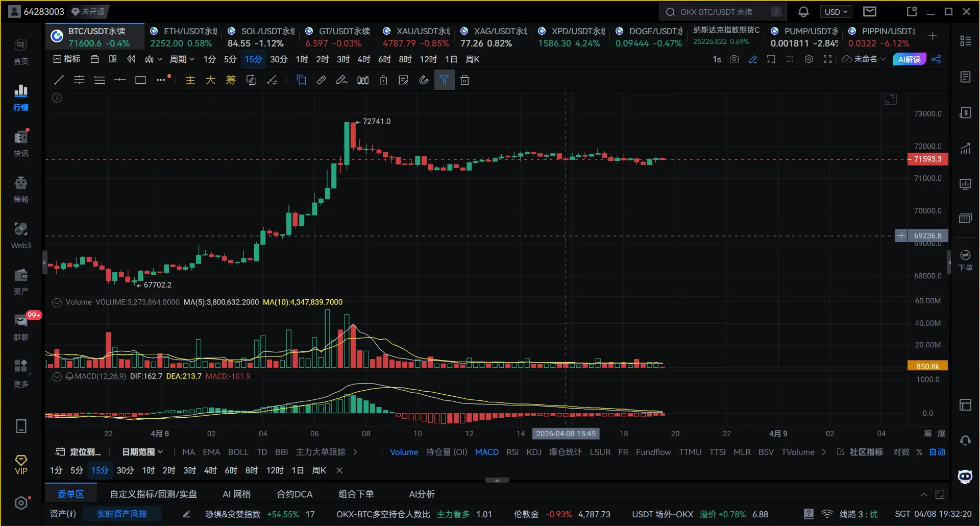Toggle 对数 logarithmic scale
Viewport: 980px width, 526px height.
(901, 452)
